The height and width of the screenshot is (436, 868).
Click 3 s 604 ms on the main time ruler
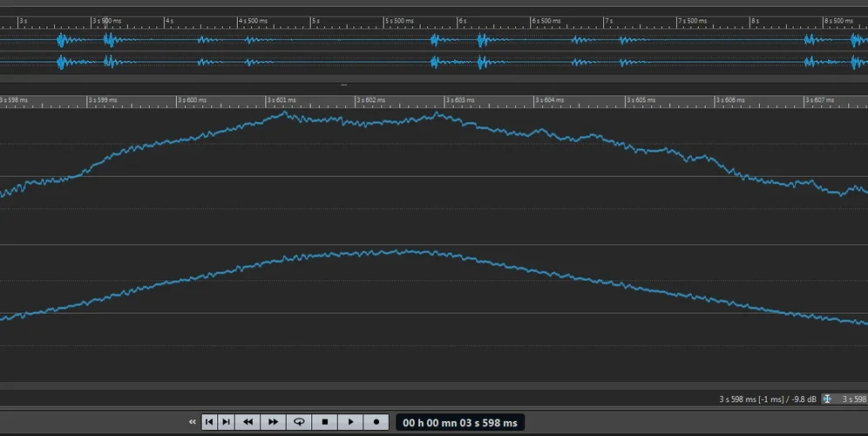551,100
